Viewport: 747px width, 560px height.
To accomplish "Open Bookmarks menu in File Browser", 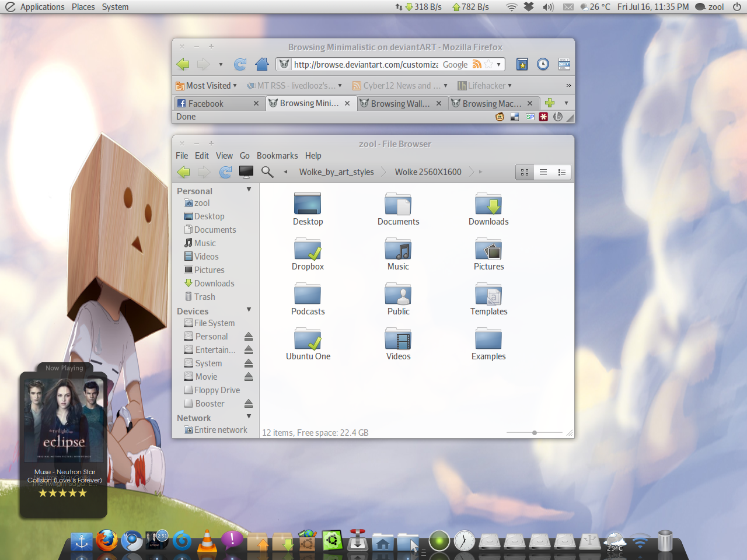I will point(277,156).
